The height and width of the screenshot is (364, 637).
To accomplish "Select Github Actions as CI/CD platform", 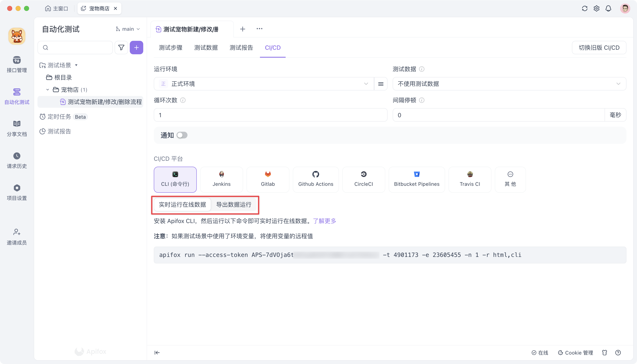I will coord(316,179).
